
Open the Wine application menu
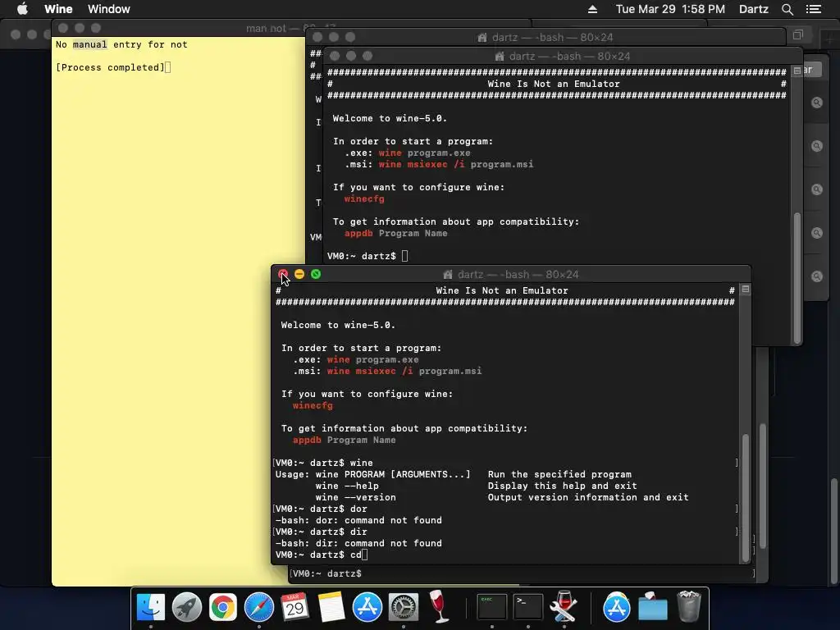(58, 9)
